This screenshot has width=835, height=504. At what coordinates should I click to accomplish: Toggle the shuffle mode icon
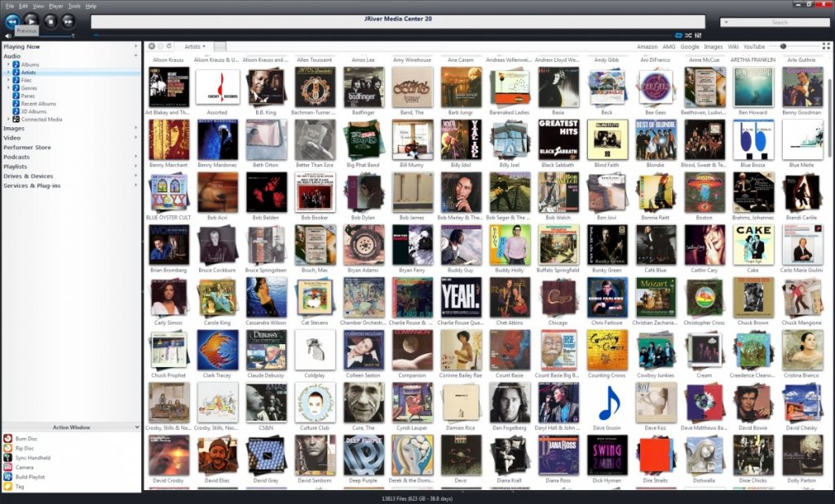click(688, 36)
